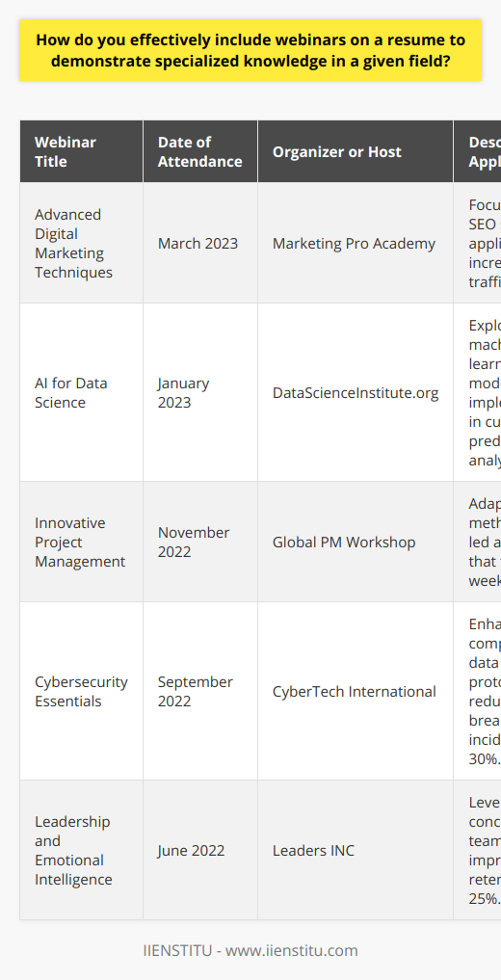Click the Global PM Workshop cell
Image resolution: width=501 pixels, height=980 pixels.
pyautogui.click(x=355, y=542)
